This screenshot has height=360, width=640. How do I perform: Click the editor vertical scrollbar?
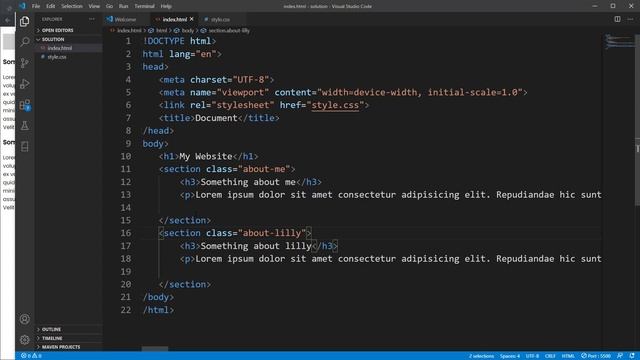point(637,120)
